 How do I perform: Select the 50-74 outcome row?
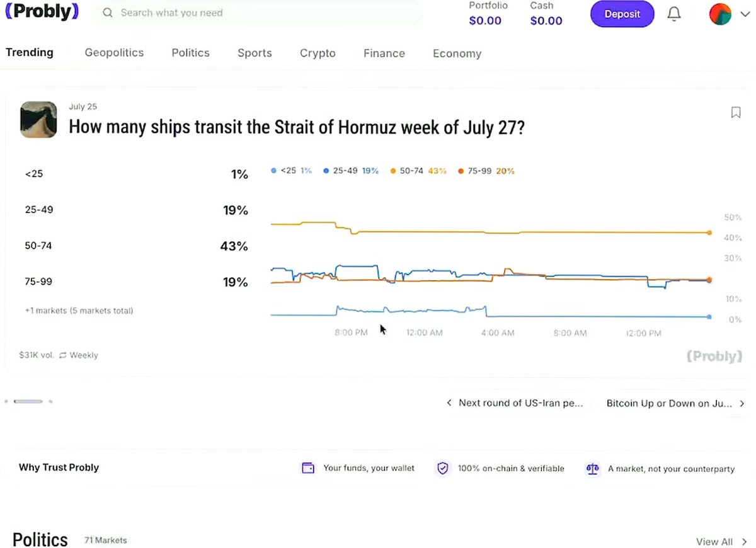point(136,246)
